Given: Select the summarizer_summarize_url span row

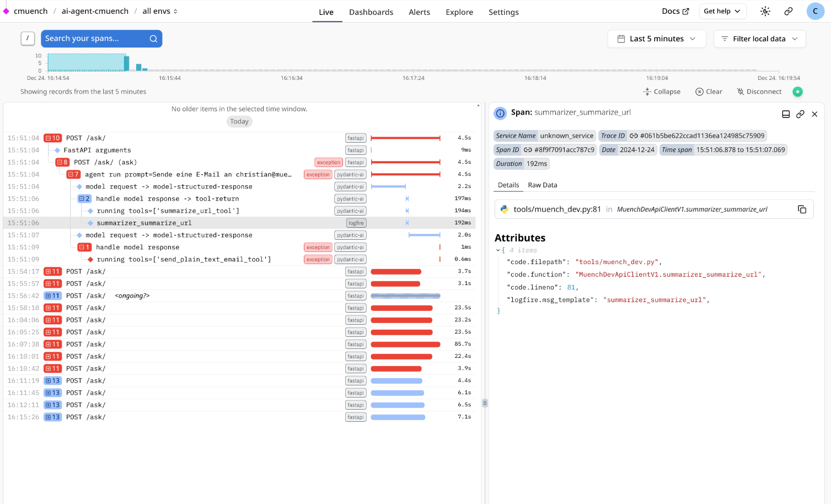Looking at the screenshot, I should click(x=239, y=223).
